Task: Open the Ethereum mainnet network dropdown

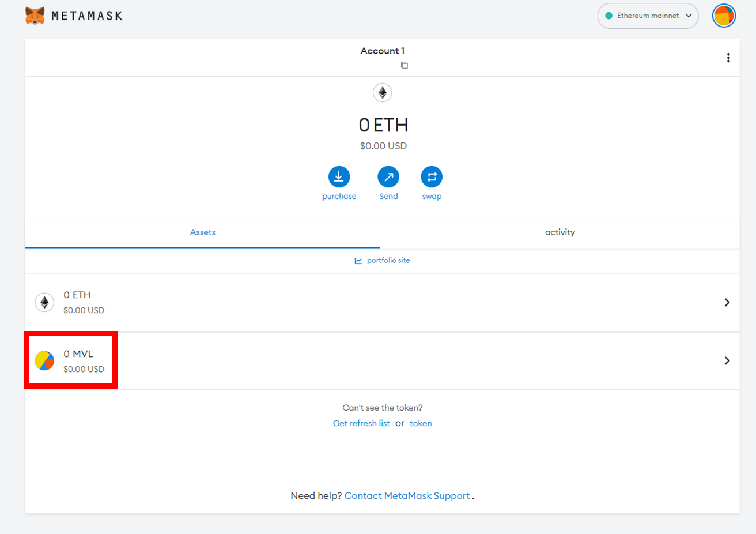Action: (x=648, y=16)
